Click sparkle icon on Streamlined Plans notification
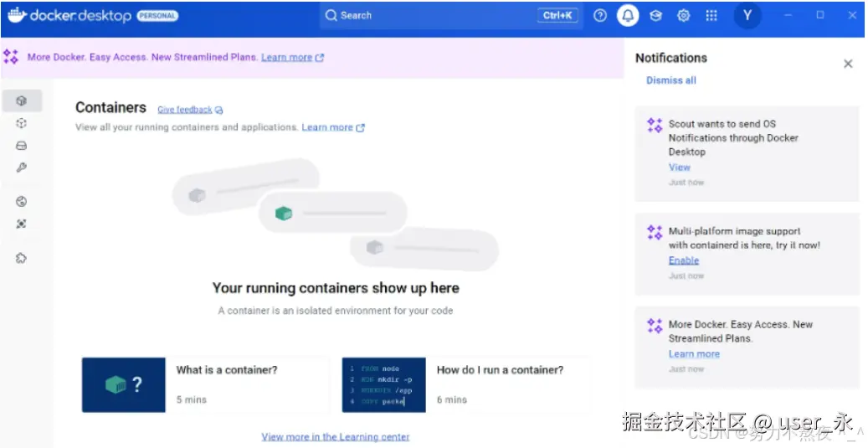Viewport: 868px width, 448px height. click(x=655, y=327)
